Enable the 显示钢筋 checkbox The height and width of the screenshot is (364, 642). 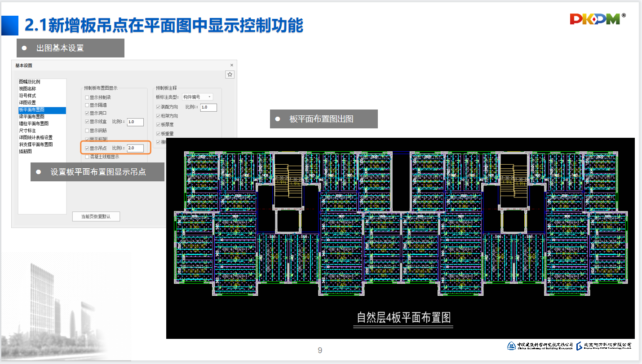(87, 131)
